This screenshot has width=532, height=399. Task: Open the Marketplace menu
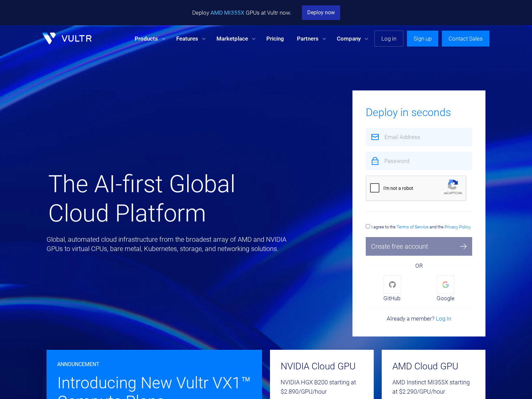click(x=232, y=39)
